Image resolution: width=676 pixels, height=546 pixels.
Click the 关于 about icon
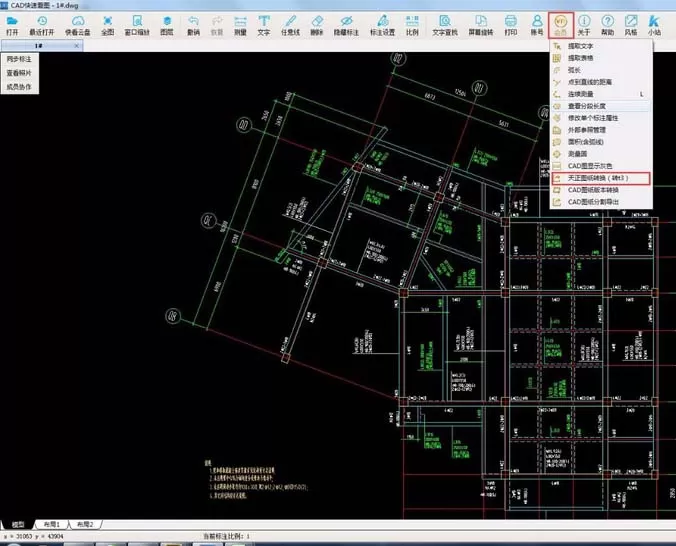(x=584, y=25)
